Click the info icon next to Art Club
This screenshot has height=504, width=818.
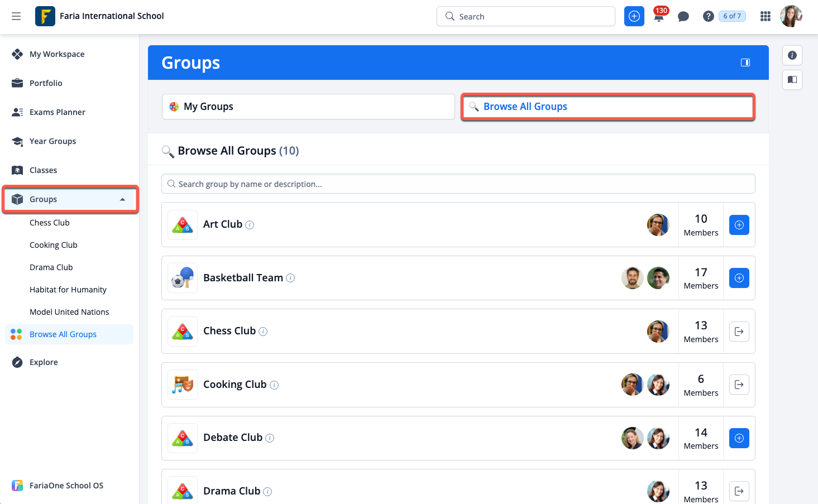pyautogui.click(x=250, y=225)
